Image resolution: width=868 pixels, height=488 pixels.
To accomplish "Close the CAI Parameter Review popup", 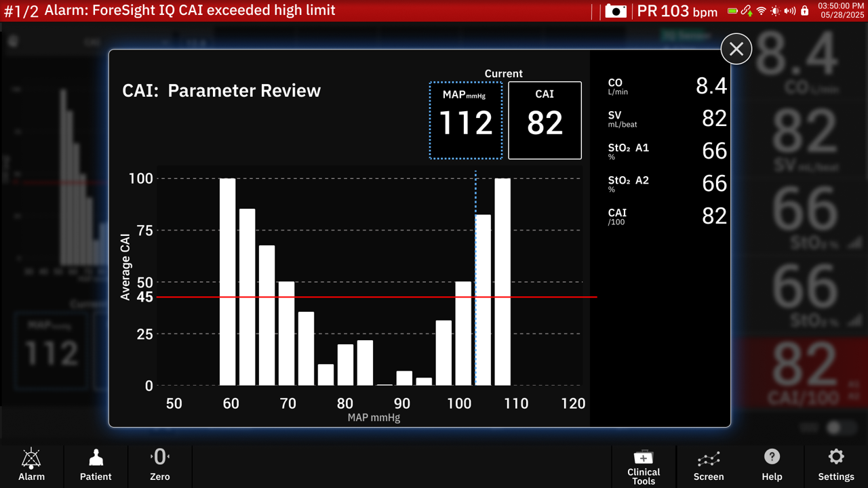I will (x=736, y=49).
